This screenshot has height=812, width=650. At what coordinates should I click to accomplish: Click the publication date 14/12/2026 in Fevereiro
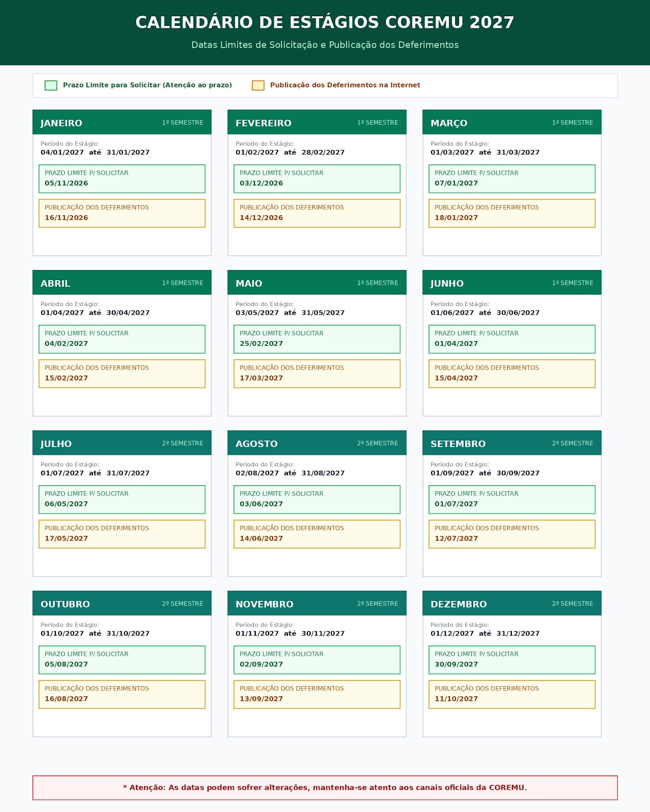tap(261, 218)
